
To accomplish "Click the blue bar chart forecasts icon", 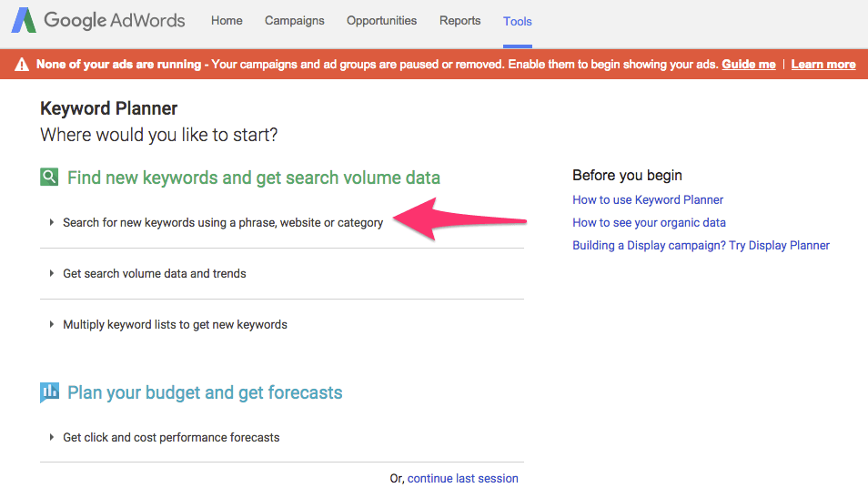I will [49, 392].
